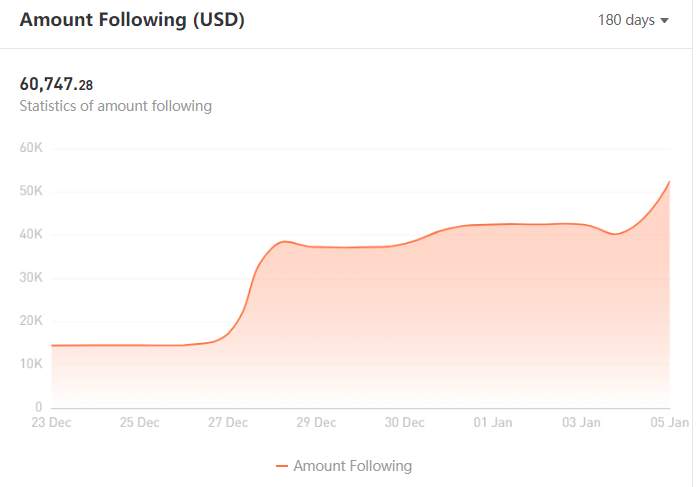This screenshot has width=698, height=487.
Task: Click the chart peak at 05 Jan
Action: 669,181
